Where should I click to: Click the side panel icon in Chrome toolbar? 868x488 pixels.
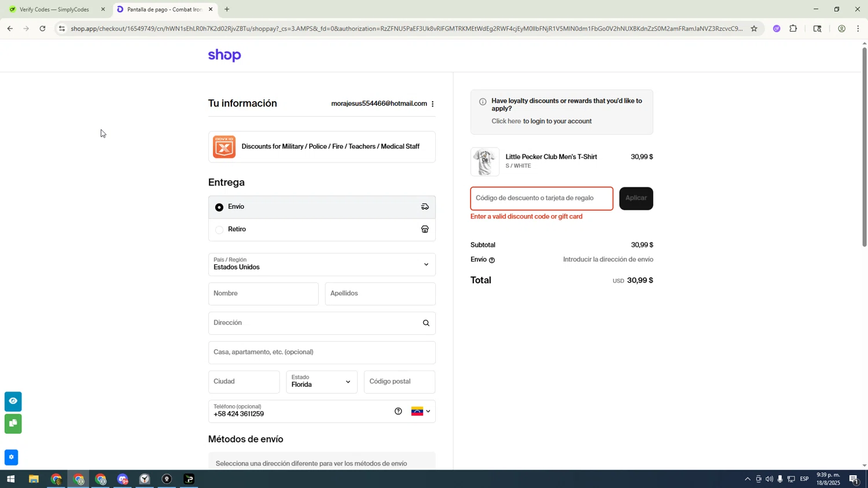click(817, 28)
